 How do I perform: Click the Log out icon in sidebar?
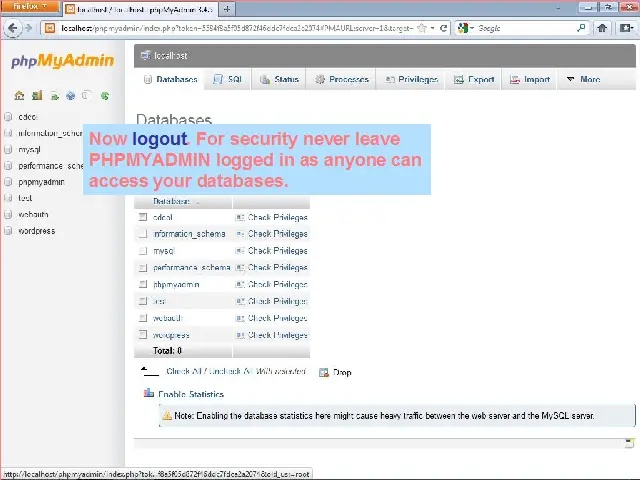pyautogui.click(x=37, y=96)
